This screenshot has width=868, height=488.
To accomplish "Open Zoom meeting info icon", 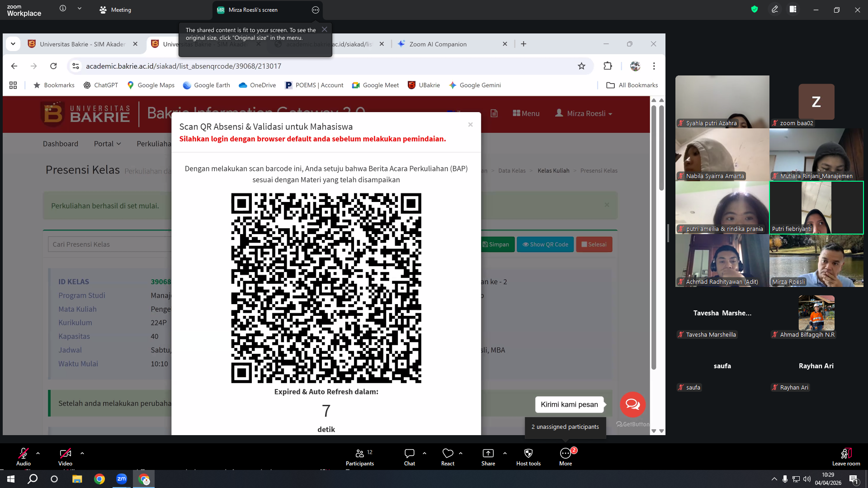I will click(63, 9).
